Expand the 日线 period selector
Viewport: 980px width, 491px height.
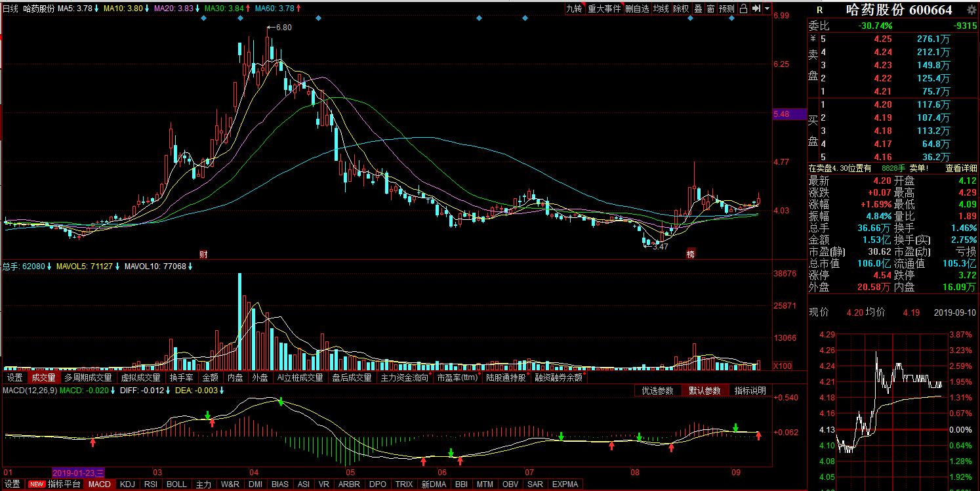[x=10, y=9]
